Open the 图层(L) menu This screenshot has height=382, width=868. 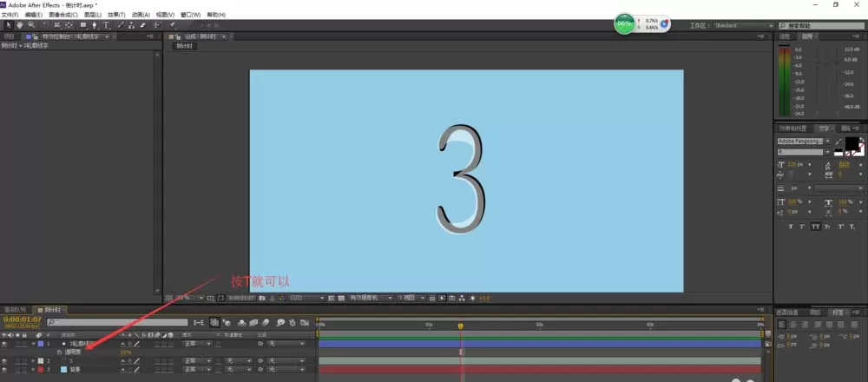93,15
